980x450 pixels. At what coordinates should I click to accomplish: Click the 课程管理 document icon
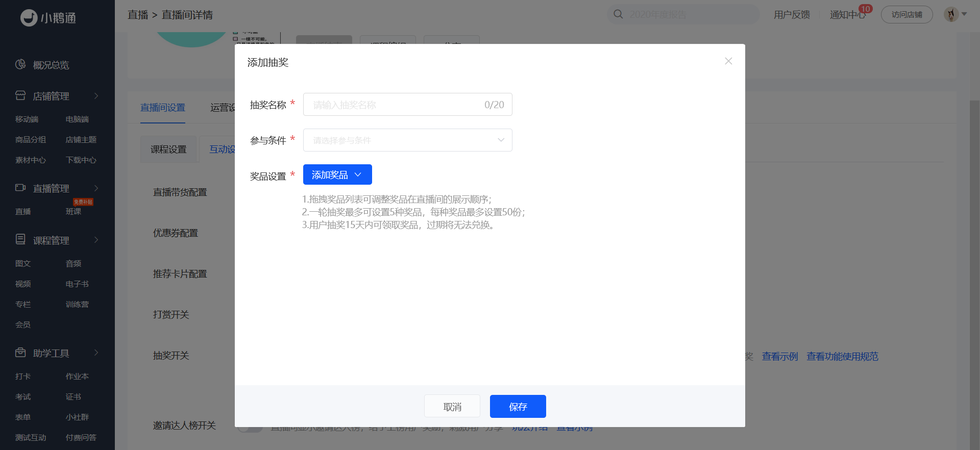tap(20, 239)
